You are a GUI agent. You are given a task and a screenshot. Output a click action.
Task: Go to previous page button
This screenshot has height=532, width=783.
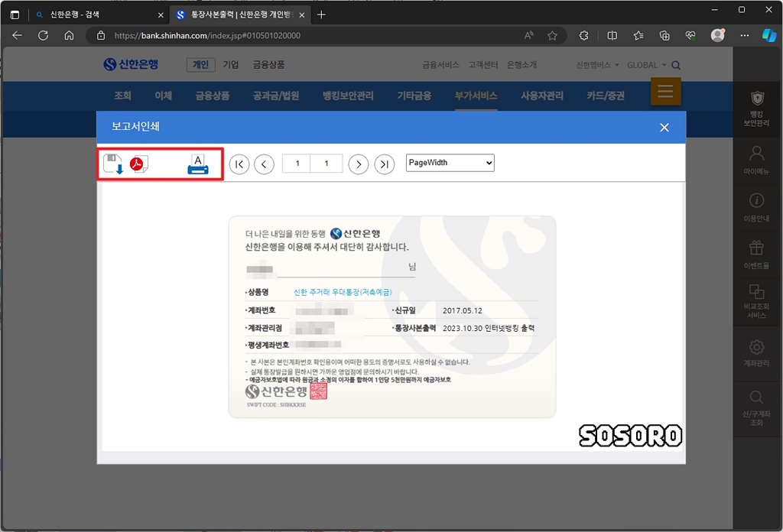click(x=264, y=164)
